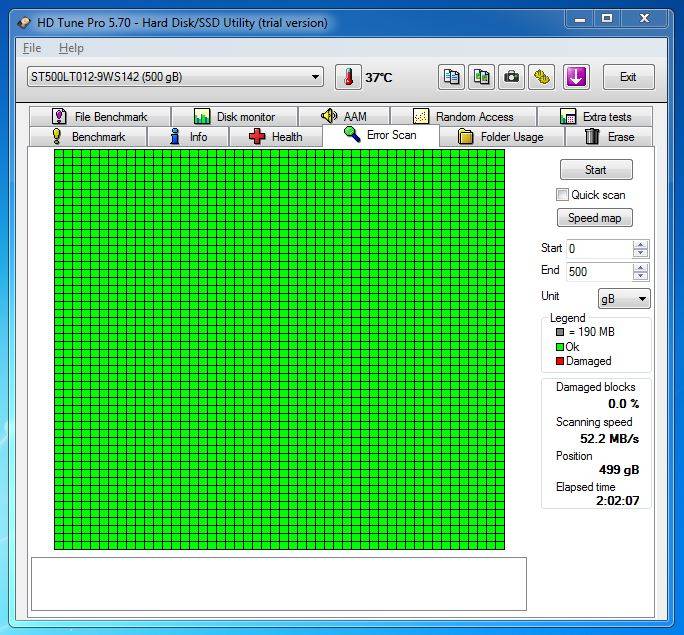Click the 0.0 % damaged blocks value
Image resolution: width=684 pixels, height=635 pixels.
623,404
